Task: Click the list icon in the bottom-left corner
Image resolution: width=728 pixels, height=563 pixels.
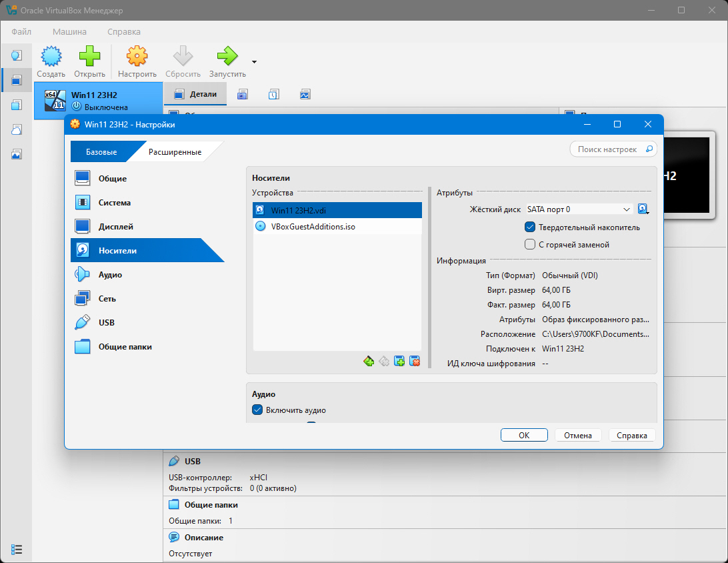Action: pyautogui.click(x=16, y=550)
